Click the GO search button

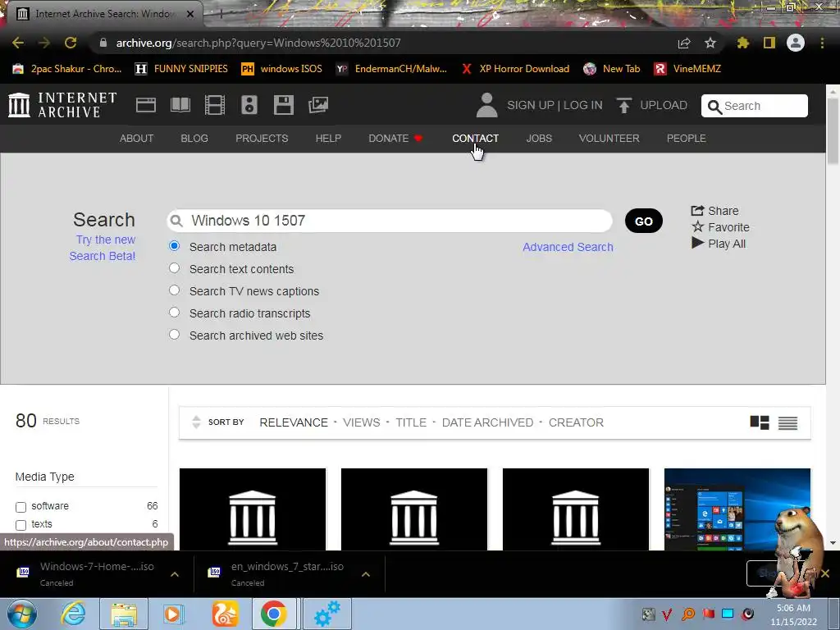[644, 221]
